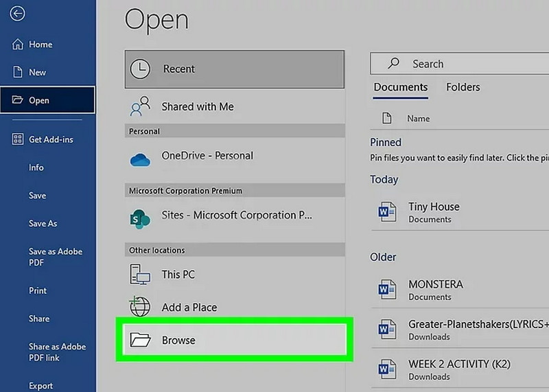The height and width of the screenshot is (392, 549).
Task: Select the Recent clock icon
Action: point(140,69)
